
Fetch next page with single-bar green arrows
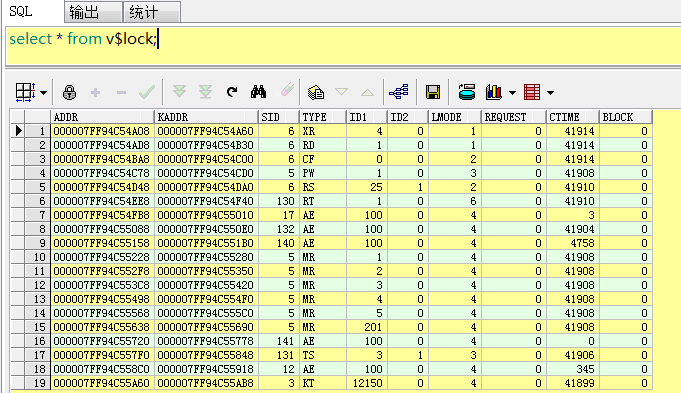(x=179, y=92)
